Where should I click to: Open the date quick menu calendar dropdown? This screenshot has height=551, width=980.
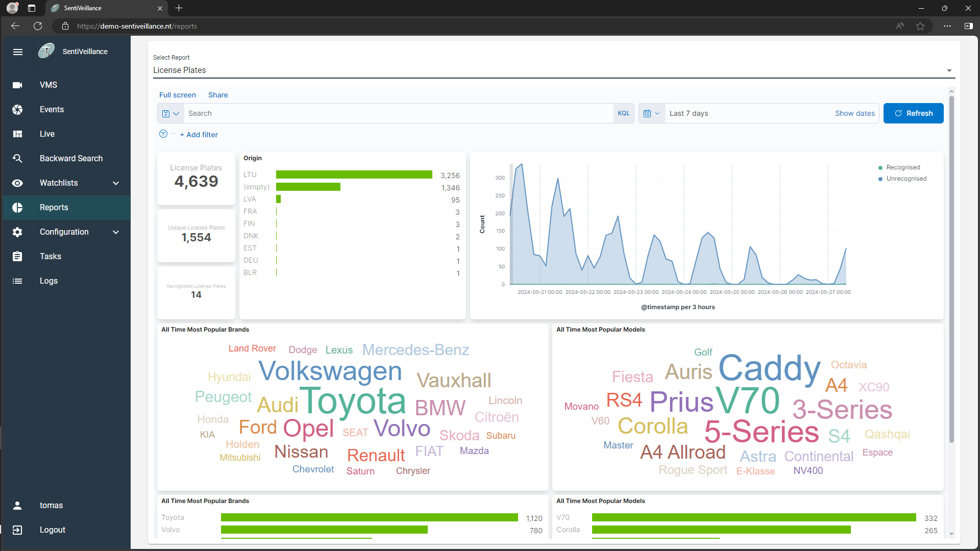652,113
